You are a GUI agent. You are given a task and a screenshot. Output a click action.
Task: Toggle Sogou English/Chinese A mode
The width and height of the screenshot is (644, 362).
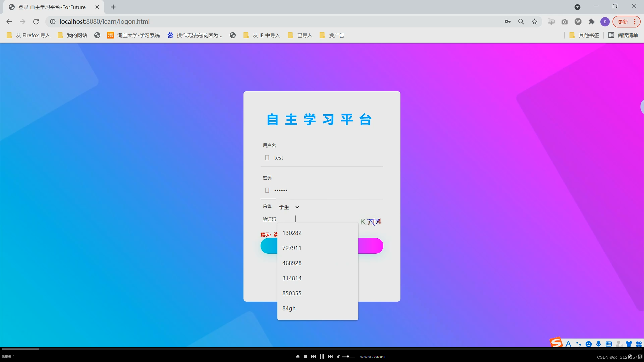point(568,344)
